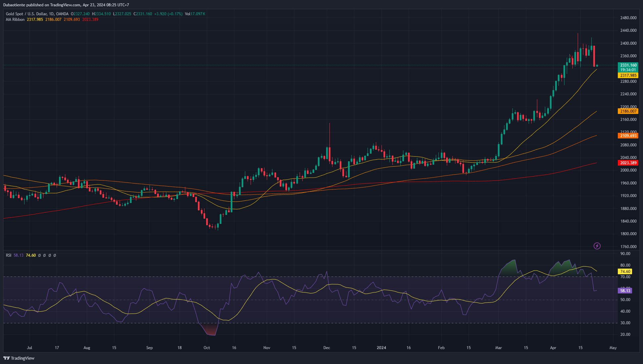Click the May label on time axis
Viewport: 643px width, 364px height.
[613, 348]
